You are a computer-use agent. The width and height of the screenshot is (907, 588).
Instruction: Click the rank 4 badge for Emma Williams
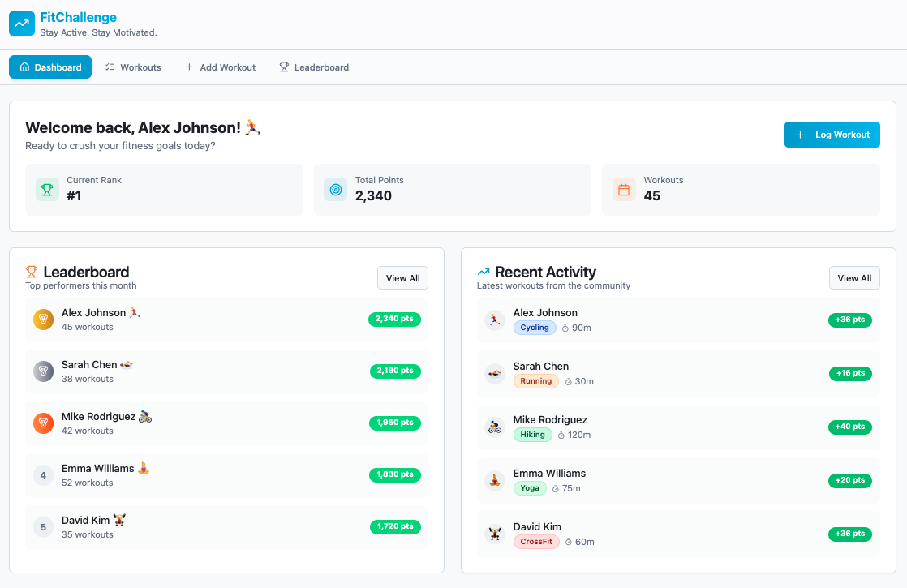coord(44,475)
